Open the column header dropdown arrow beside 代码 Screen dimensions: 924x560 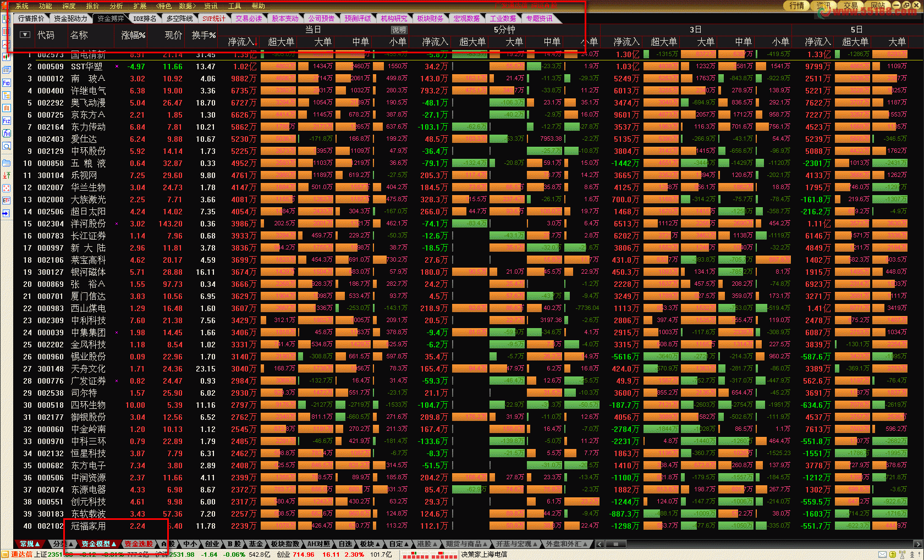[25, 35]
